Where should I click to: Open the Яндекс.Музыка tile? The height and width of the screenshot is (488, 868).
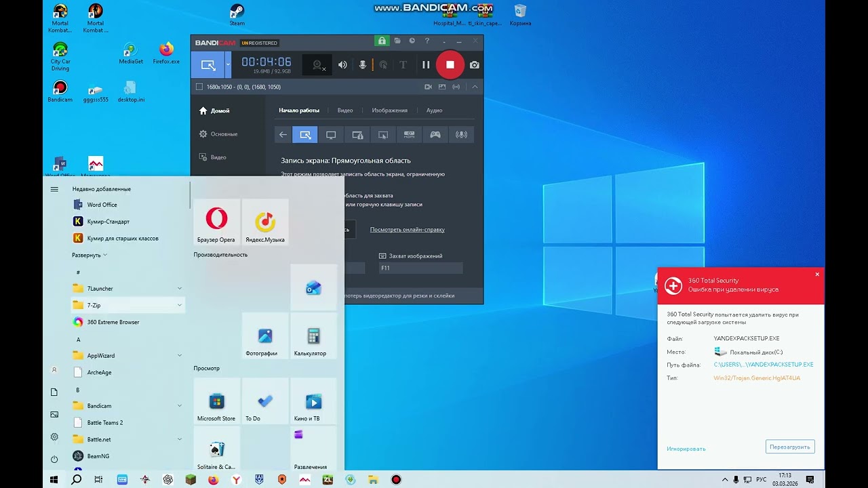pyautogui.click(x=265, y=222)
